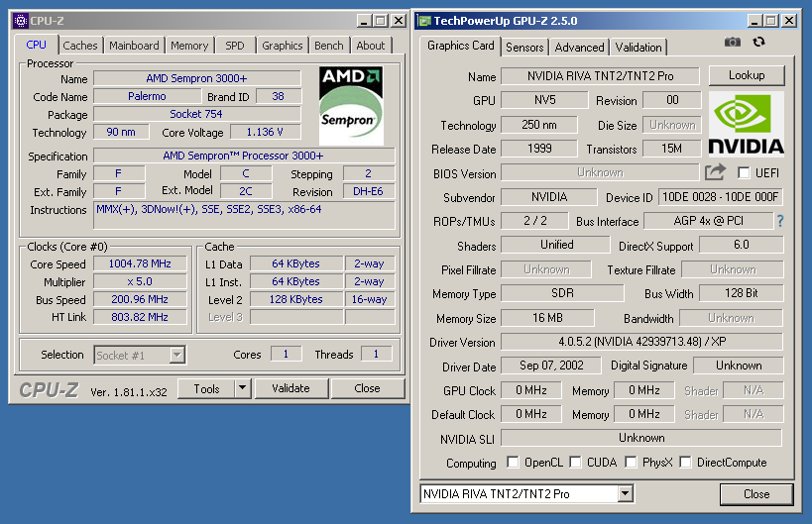Click the Bus Interface question mark
Screen dimensions: 812x524
pyautogui.click(x=780, y=222)
